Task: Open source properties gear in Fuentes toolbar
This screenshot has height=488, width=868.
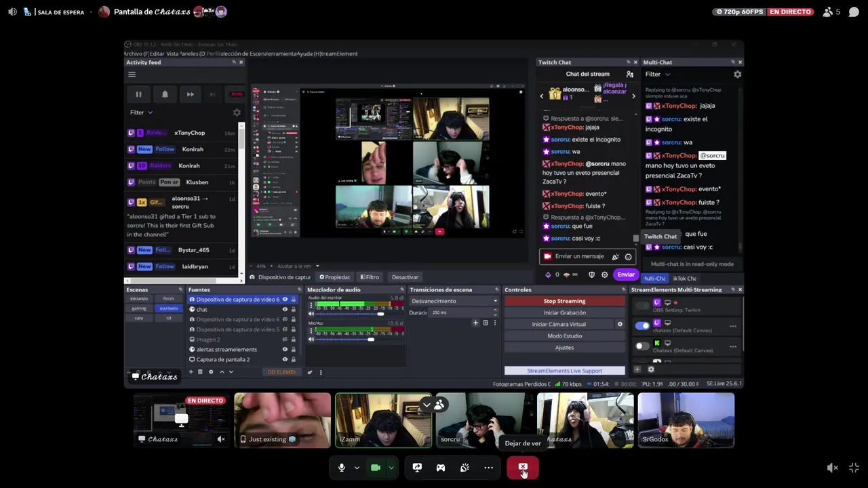Action: pos(211,371)
